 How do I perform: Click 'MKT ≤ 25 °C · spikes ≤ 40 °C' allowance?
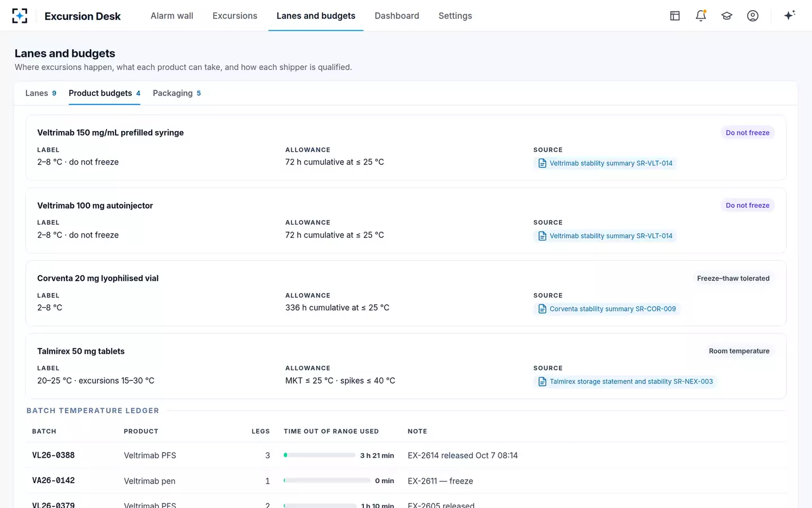pos(340,380)
